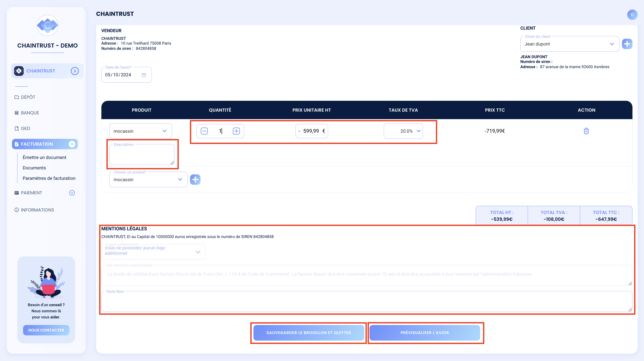
Task: Click the INFORMATIONS info icon
Action: [17, 210]
